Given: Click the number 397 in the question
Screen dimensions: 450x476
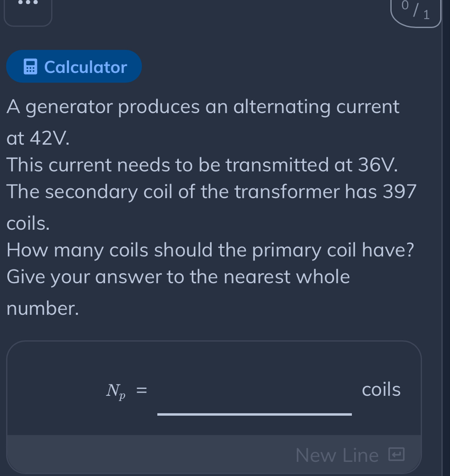Looking at the screenshot, I should coord(399,192).
